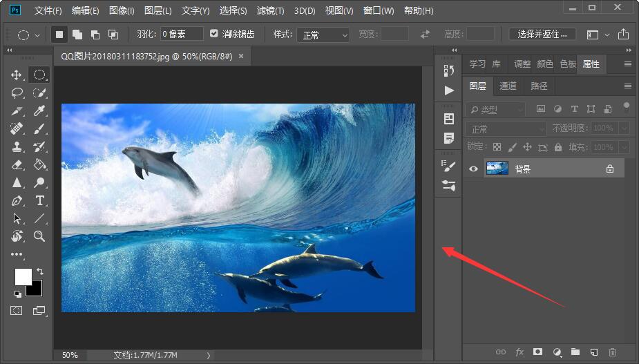Open the 填充 fill dropdown arrow
The height and width of the screenshot is (364, 639).
[625, 147]
